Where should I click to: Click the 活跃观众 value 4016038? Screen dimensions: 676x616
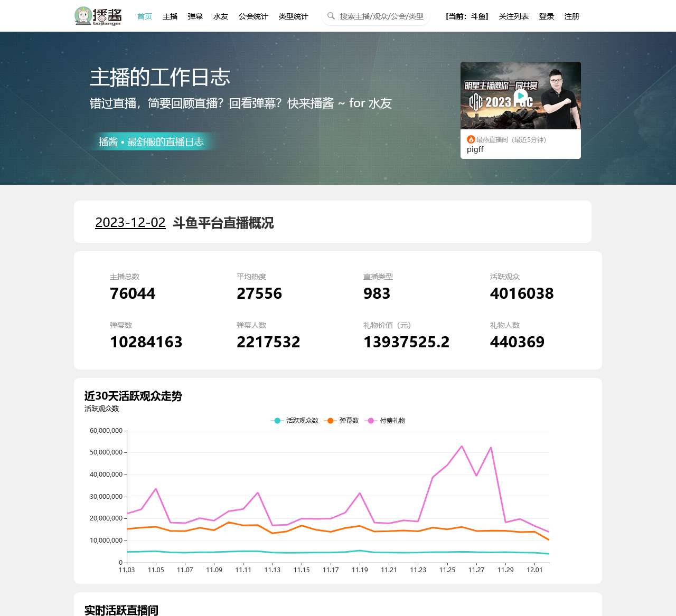click(522, 293)
